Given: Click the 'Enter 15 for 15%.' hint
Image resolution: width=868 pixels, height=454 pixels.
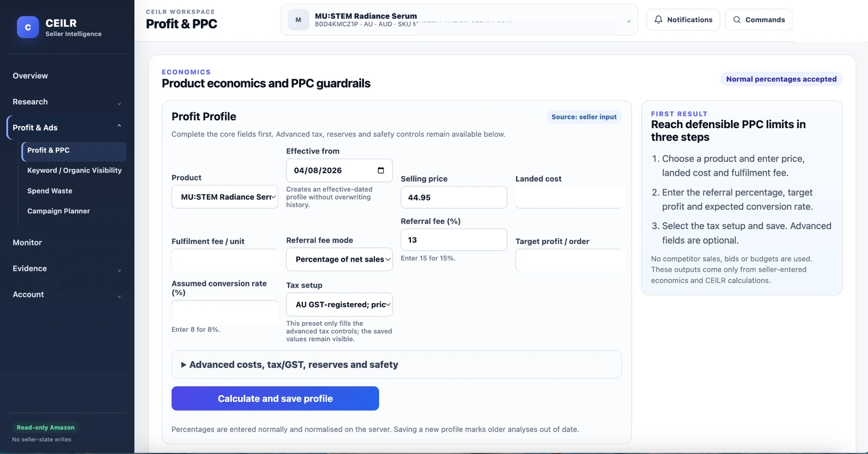Looking at the screenshot, I should click(428, 258).
